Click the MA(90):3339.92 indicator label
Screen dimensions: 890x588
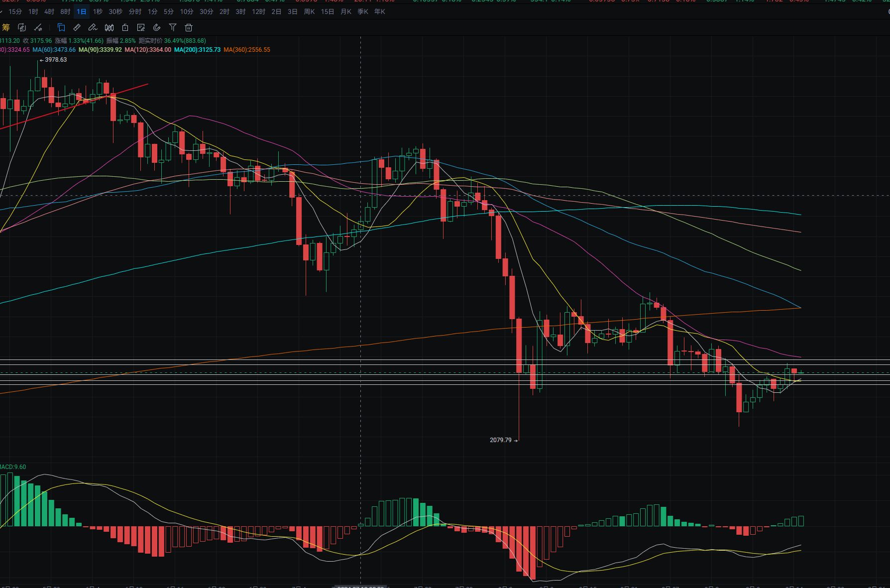(x=100, y=50)
